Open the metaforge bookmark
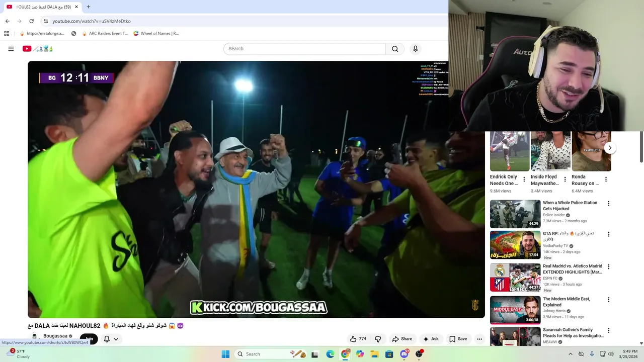This screenshot has width=644, height=362. click(42, 34)
